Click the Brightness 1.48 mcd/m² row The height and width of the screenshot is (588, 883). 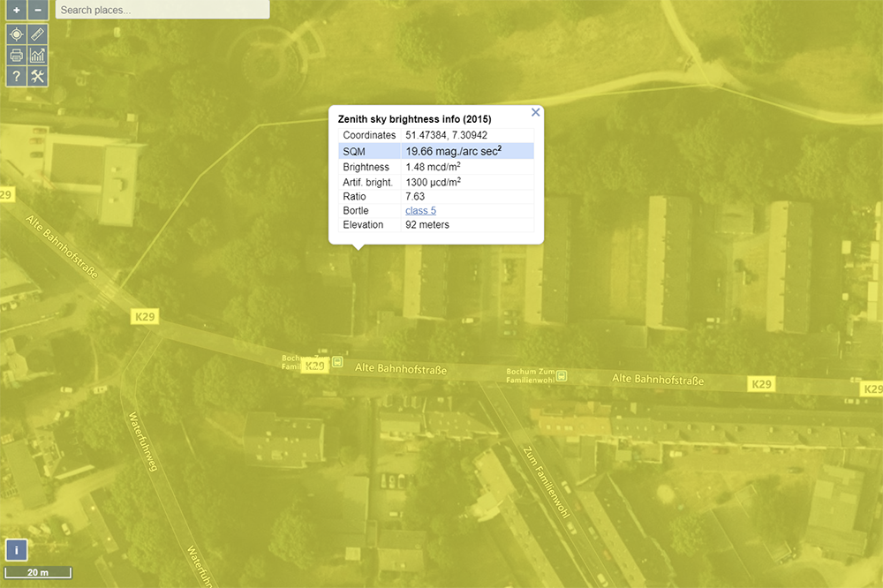point(436,167)
